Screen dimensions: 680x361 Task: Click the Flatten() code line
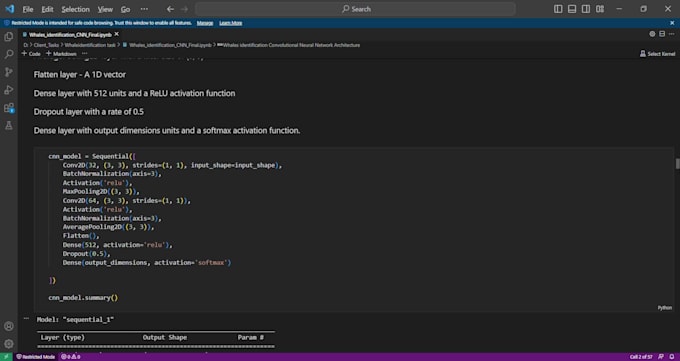81,236
